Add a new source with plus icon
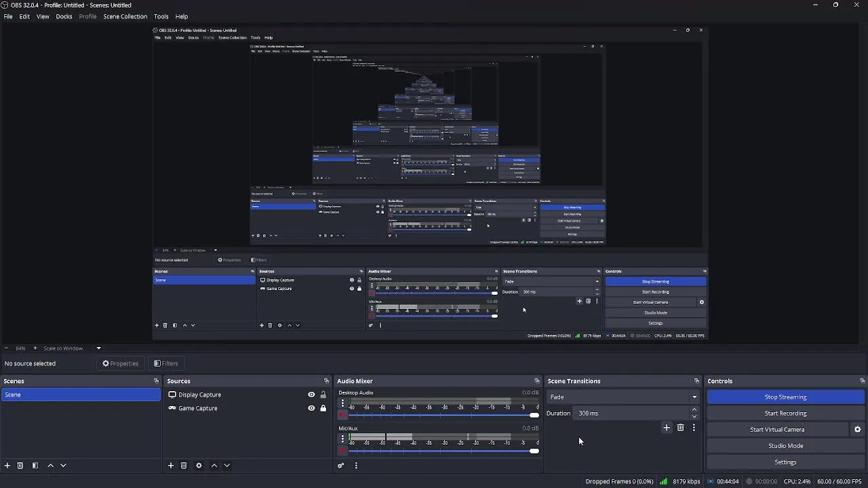 point(171,466)
